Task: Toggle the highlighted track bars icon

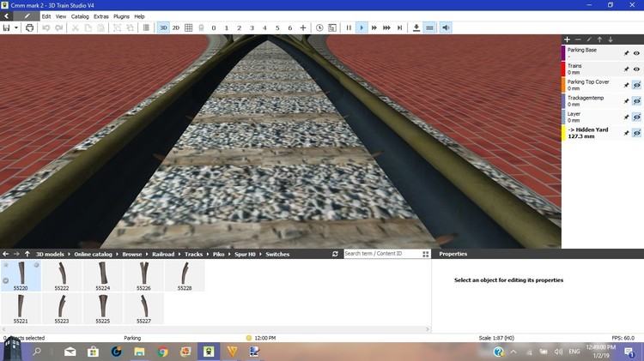Action: [x=429, y=28]
